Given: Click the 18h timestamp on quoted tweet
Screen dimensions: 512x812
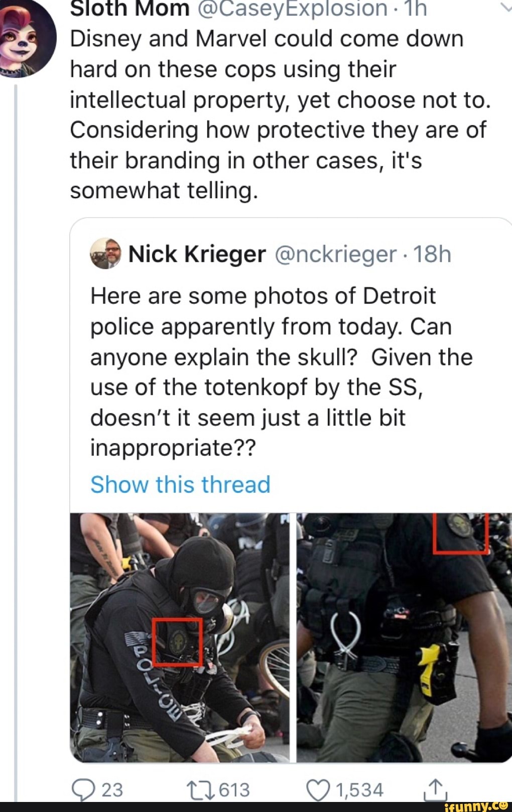Looking at the screenshot, I should (x=433, y=254).
